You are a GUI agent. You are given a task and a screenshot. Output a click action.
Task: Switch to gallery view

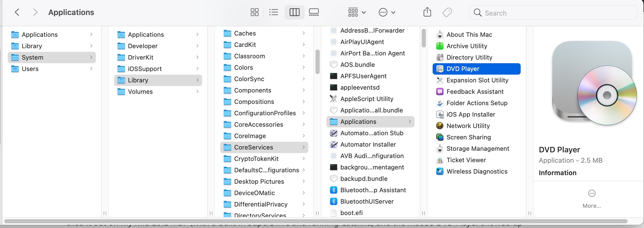314,12
